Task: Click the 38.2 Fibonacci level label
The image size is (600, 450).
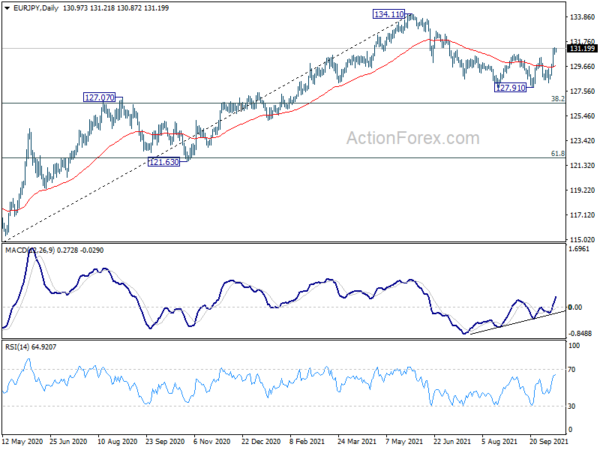Action: pos(558,99)
